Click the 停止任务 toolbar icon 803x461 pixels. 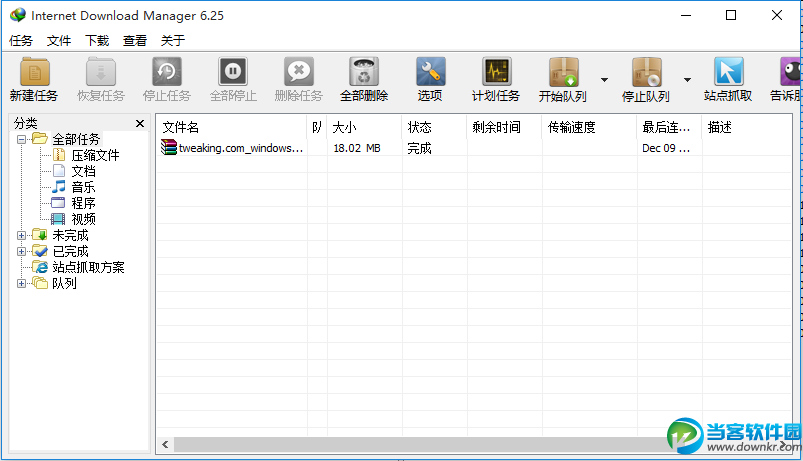[x=166, y=72]
